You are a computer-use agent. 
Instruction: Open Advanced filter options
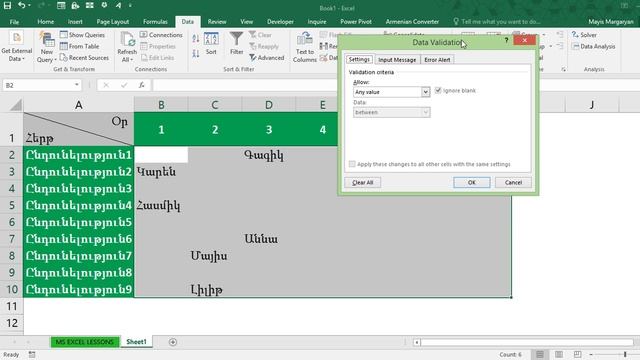coord(267,58)
